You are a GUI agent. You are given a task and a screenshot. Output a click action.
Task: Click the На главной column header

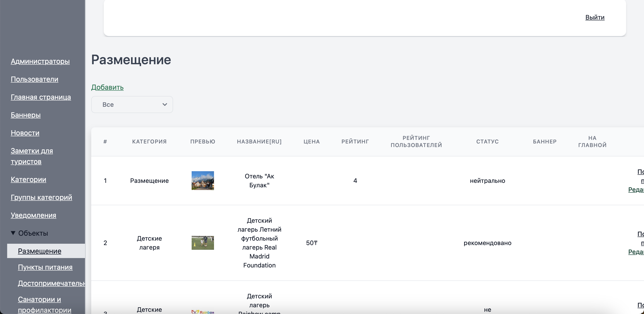click(x=592, y=142)
